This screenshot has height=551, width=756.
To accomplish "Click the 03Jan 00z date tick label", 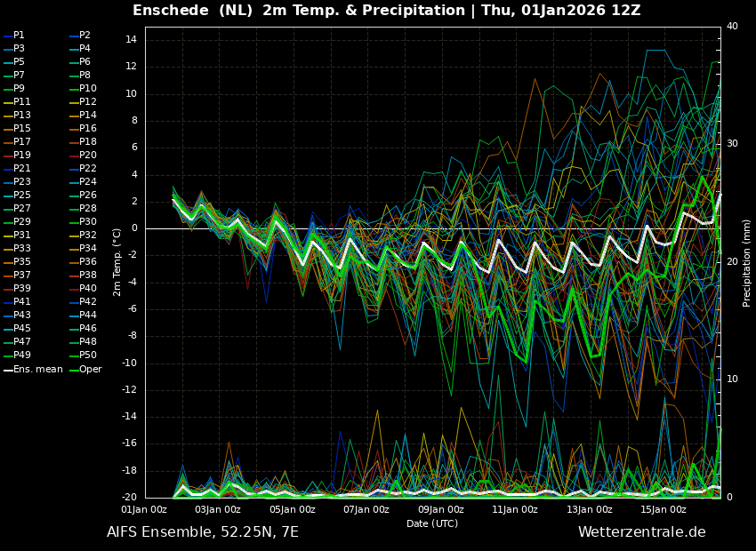I will click(218, 509).
